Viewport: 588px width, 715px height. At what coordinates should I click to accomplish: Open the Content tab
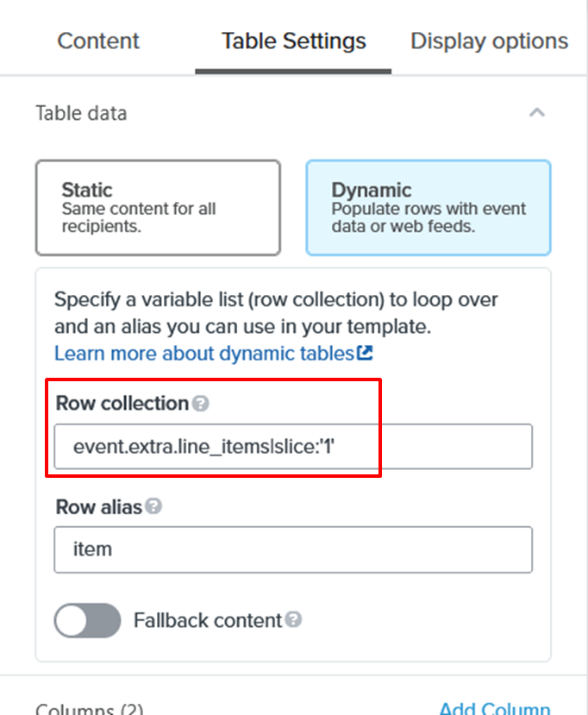click(98, 41)
